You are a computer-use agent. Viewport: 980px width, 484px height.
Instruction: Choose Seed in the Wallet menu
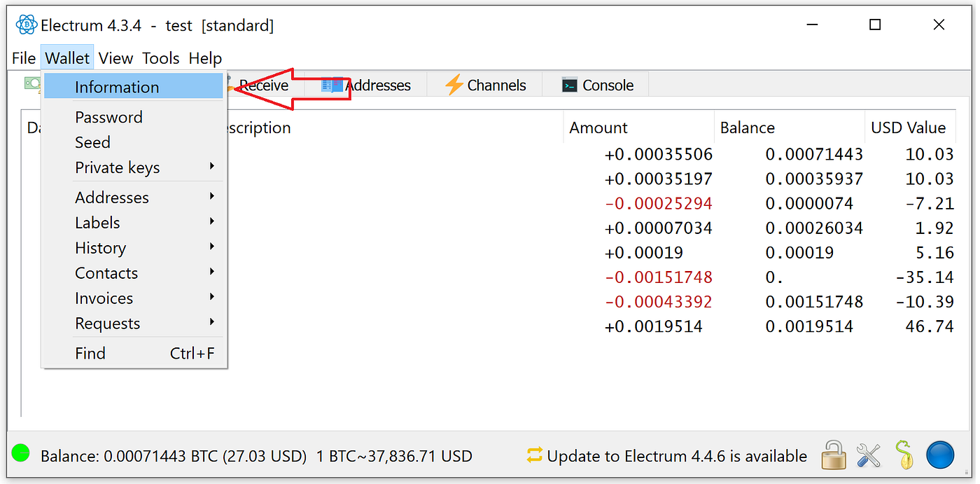(134, 142)
